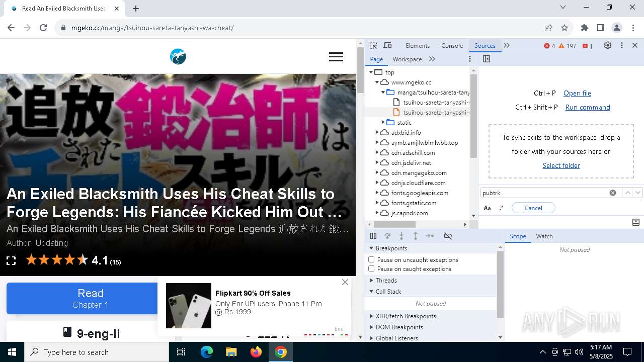644x362 pixels.
Task: Toggle Match Case (Aa) in search
Action: tap(487, 208)
